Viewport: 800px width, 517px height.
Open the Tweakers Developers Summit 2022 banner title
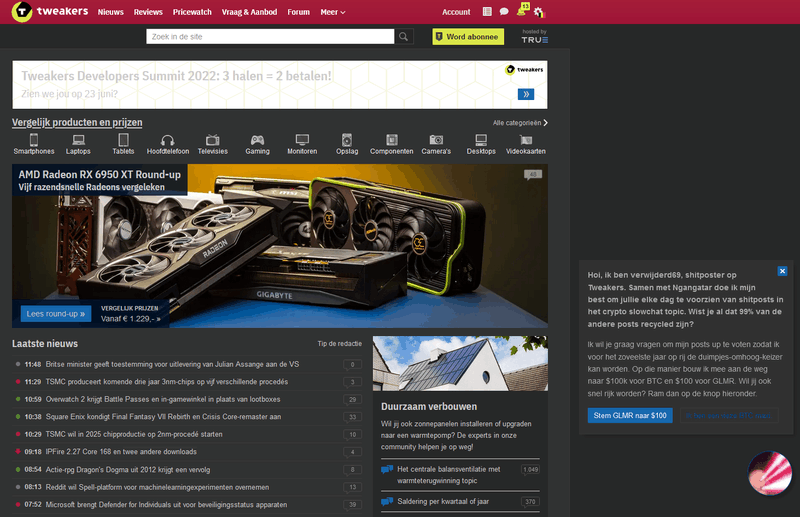tap(176, 76)
